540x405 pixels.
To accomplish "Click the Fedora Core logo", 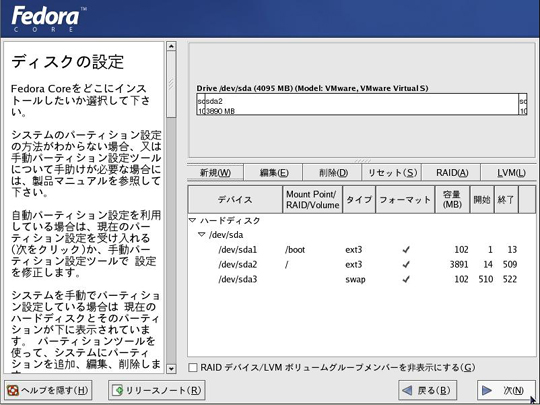I will pyautogui.click(x=48, y=19).
